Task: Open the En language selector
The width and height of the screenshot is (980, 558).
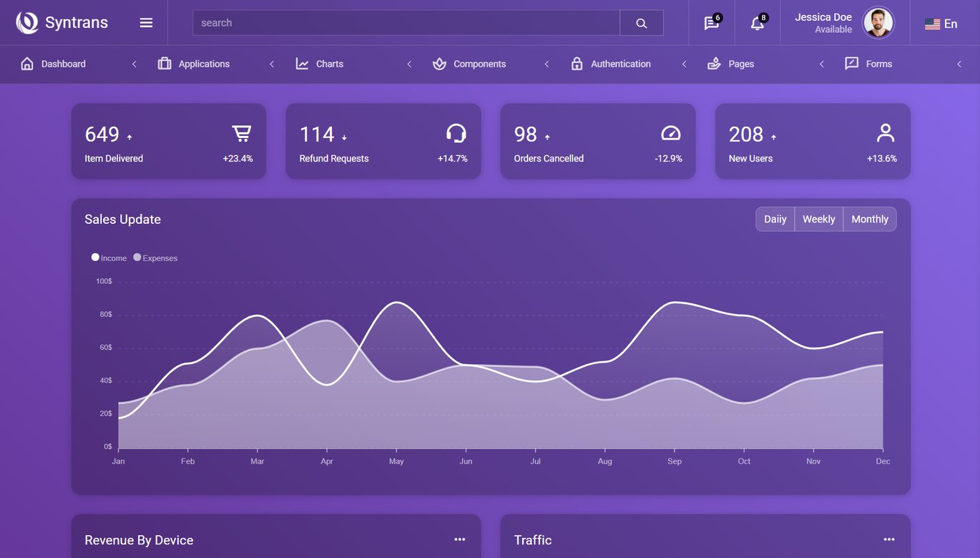Action: [x=941, y=24]
